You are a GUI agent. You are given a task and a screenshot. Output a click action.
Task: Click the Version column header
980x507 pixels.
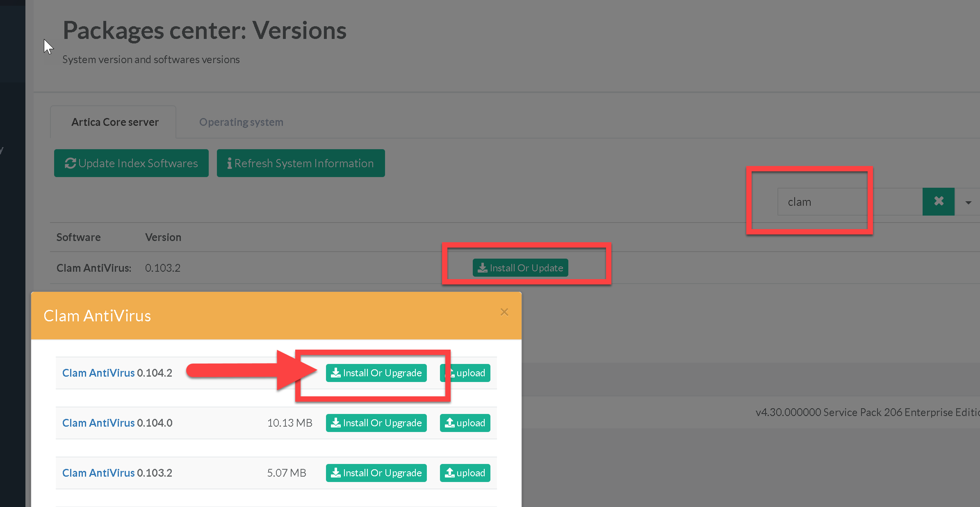click(x=163, y=237)
